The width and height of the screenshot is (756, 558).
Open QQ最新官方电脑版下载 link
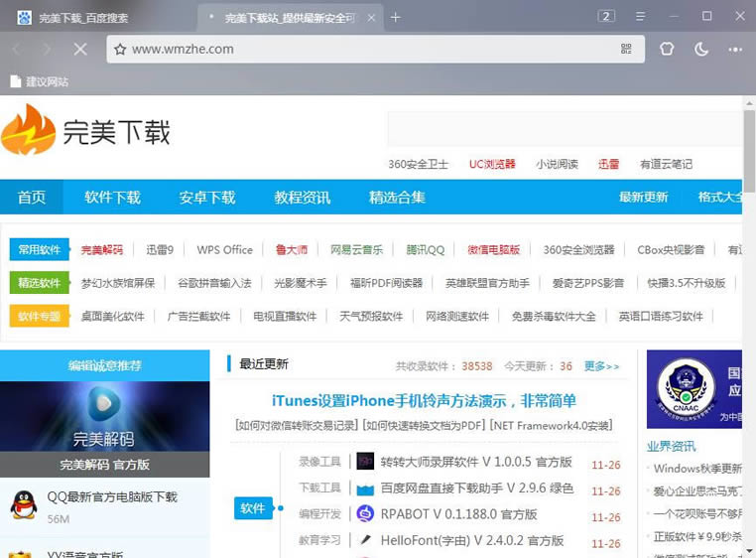[x=112, y=496]
